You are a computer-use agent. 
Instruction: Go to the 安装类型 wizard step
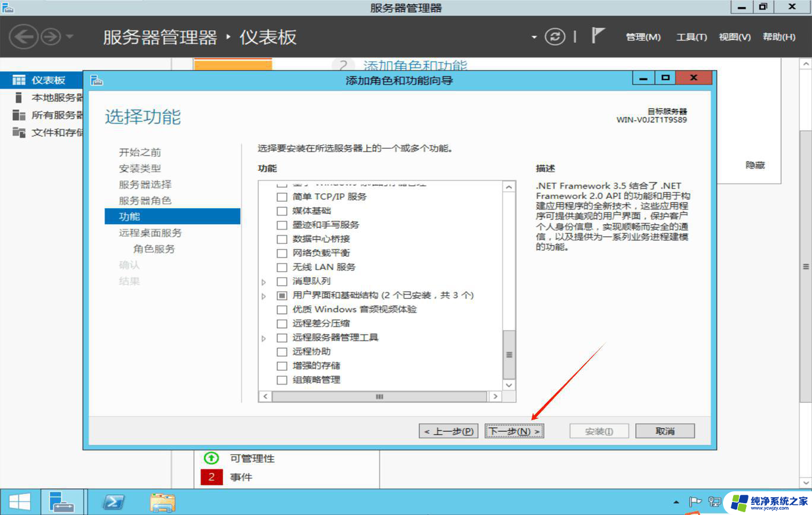tap(140, 169)
